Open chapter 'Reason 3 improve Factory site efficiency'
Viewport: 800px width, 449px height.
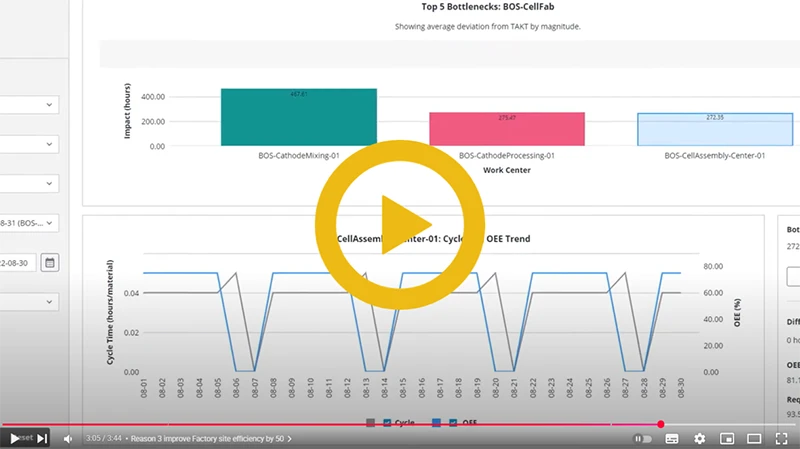(211, 439)
